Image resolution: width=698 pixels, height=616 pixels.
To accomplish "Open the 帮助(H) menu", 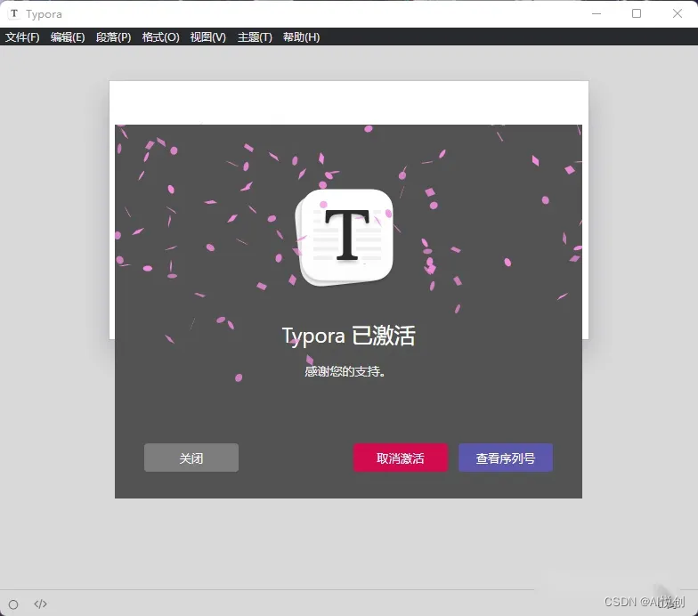I will pos(301,37).
